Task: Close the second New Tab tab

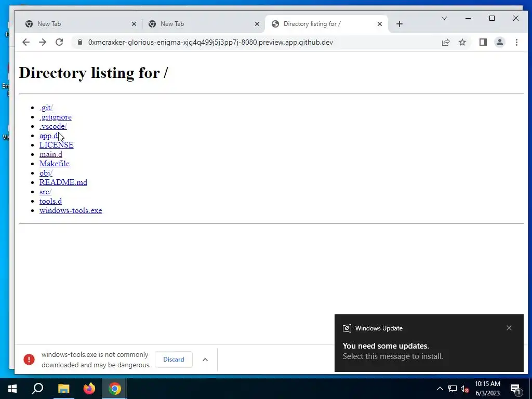Action: click(x=257, y=24)
